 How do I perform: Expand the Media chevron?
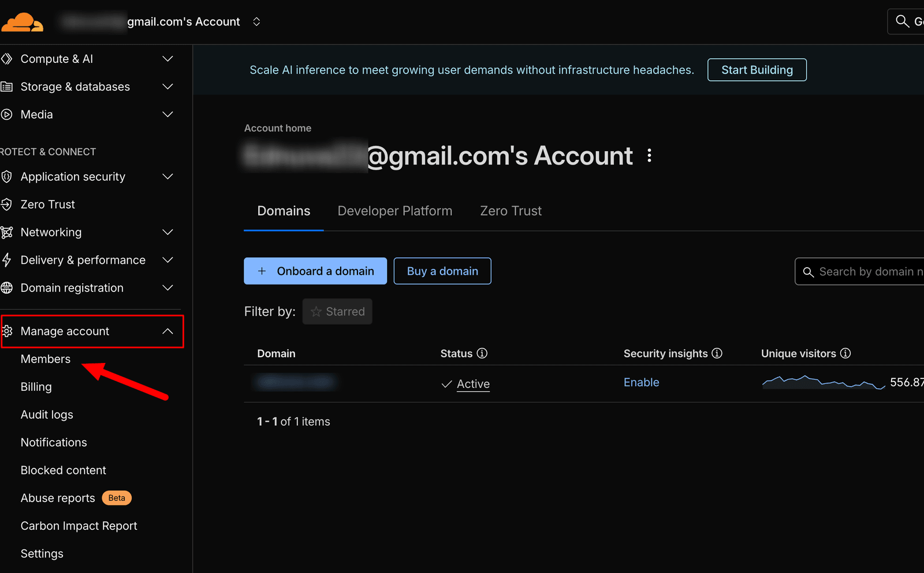click(167, 114)
